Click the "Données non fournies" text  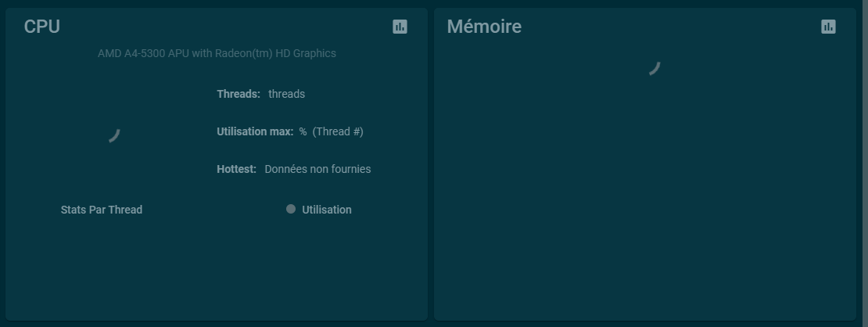pyautogui.click(x=317, y=169)
